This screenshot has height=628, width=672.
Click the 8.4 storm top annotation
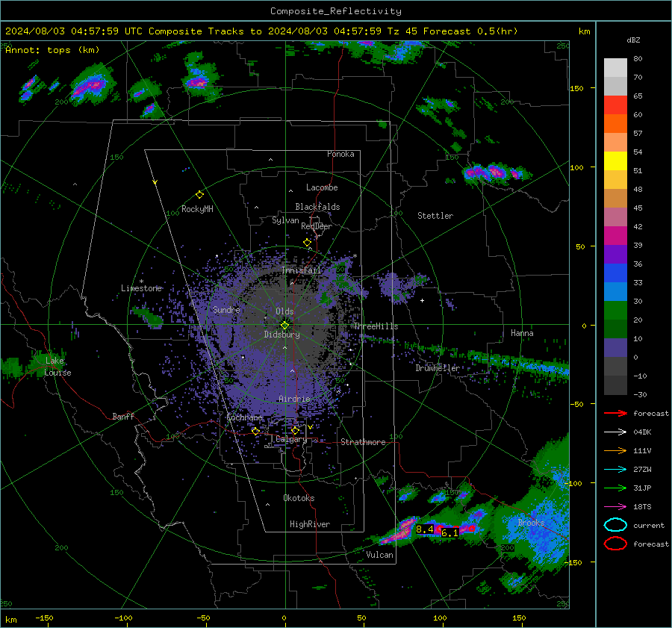coord(425,529)
